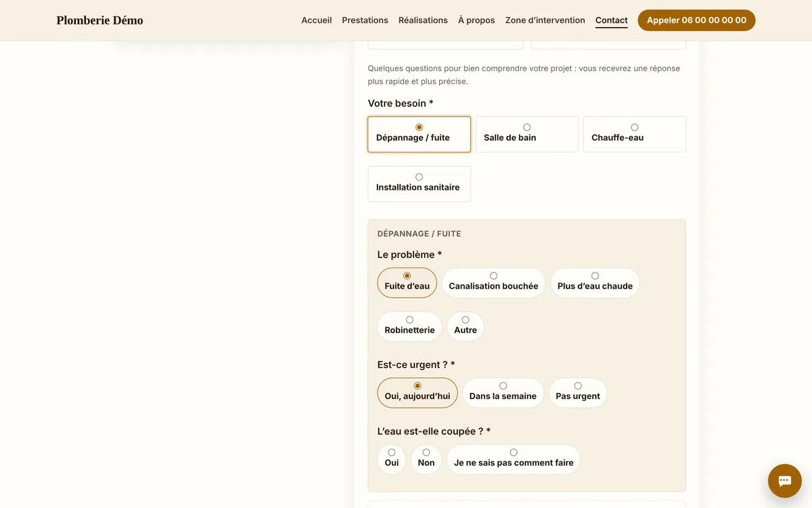Choose Autre as the problem

coord(466,326)
